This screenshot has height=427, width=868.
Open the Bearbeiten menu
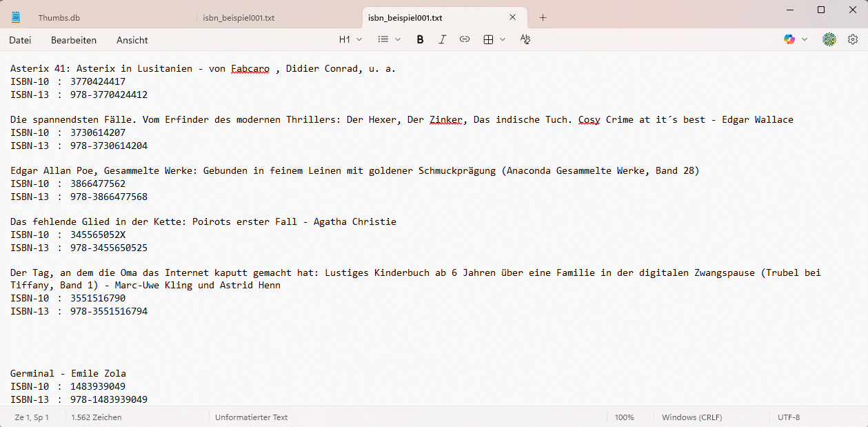[x=74, y=40]
